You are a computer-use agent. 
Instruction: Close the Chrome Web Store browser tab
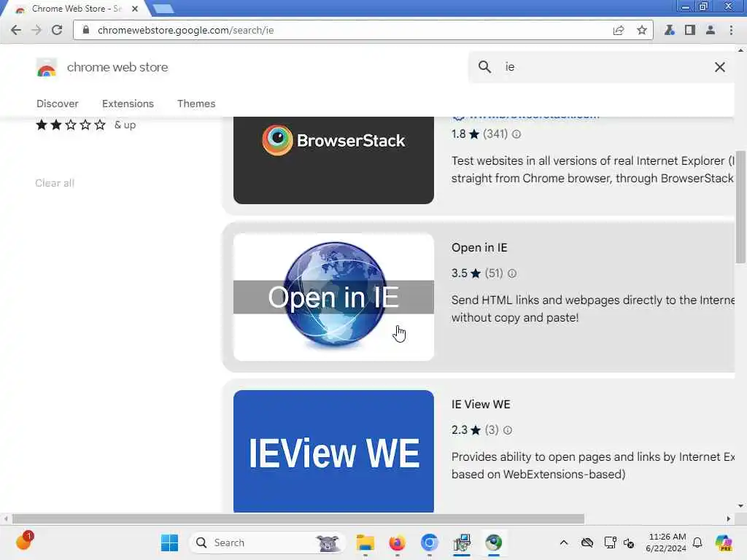(135, 9)
